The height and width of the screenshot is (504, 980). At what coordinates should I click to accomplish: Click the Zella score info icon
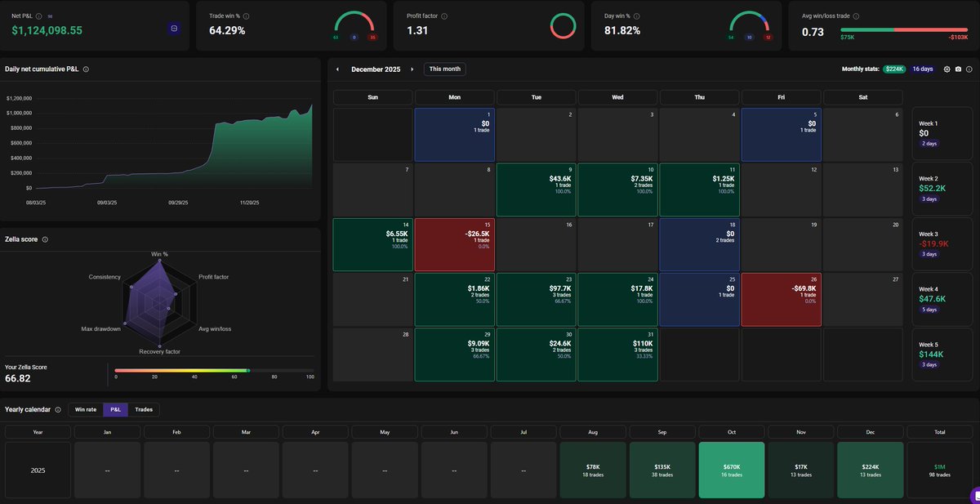[x=45, y=239]
